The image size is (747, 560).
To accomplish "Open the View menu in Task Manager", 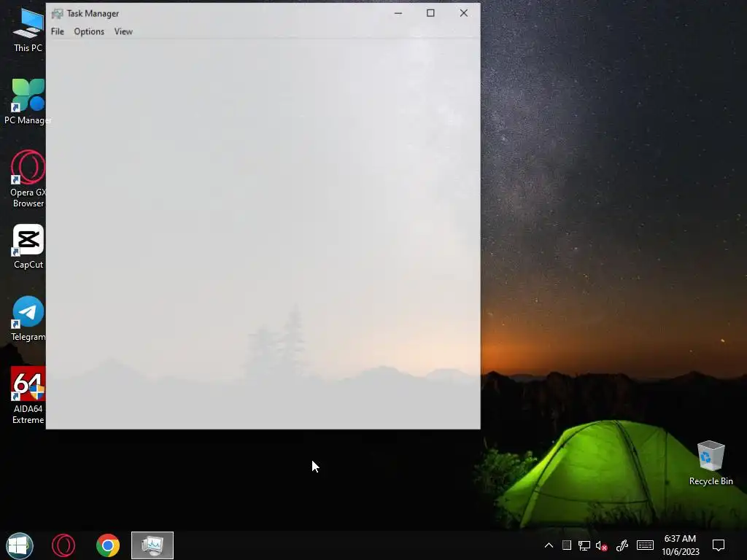I will pos(123,31).
